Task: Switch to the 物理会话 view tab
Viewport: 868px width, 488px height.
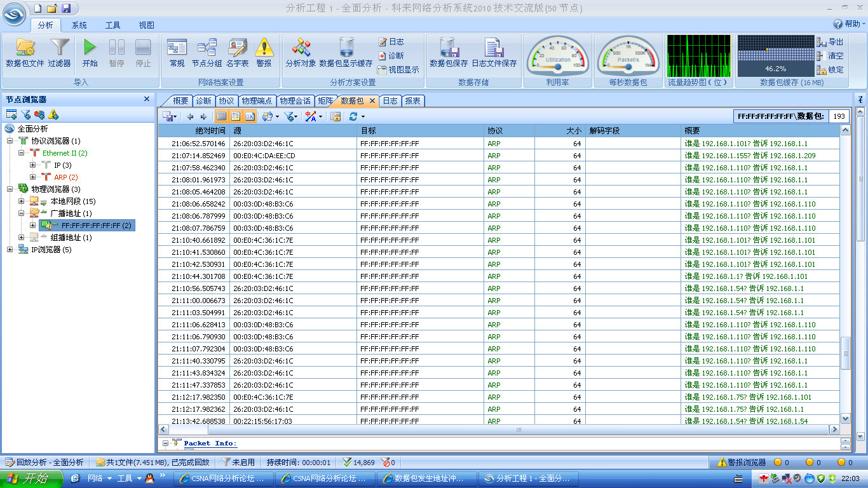Action: (295, 101)
